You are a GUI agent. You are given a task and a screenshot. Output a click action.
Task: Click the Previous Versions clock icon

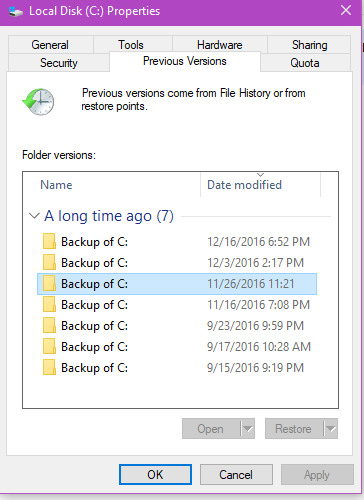38,102
